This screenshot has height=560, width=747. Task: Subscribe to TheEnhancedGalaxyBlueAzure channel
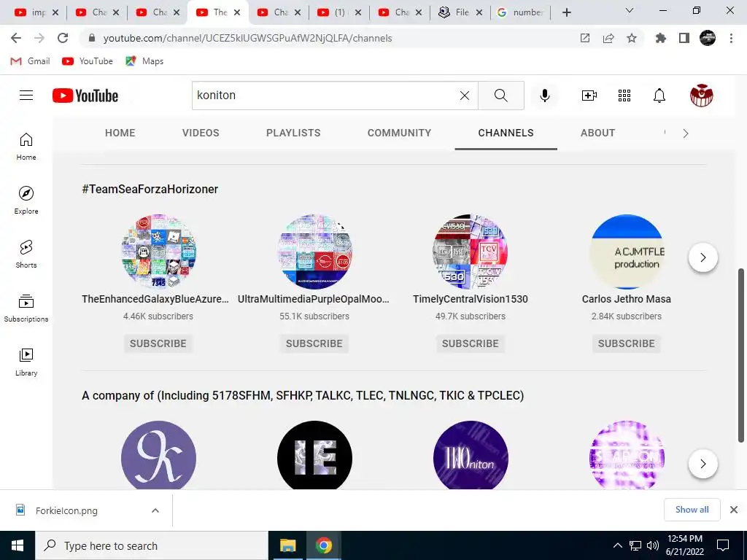(x=158, y=343)
